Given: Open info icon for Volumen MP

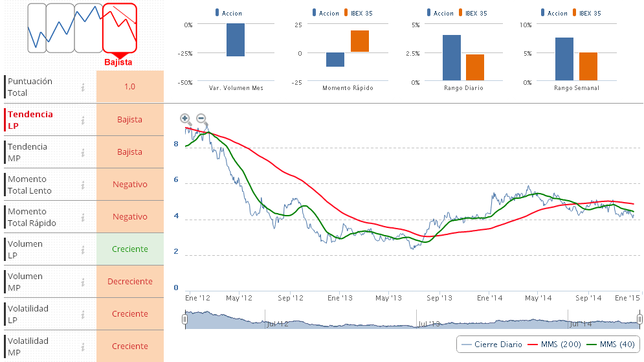Looking at the screenshot, I should tap(83, 282).
